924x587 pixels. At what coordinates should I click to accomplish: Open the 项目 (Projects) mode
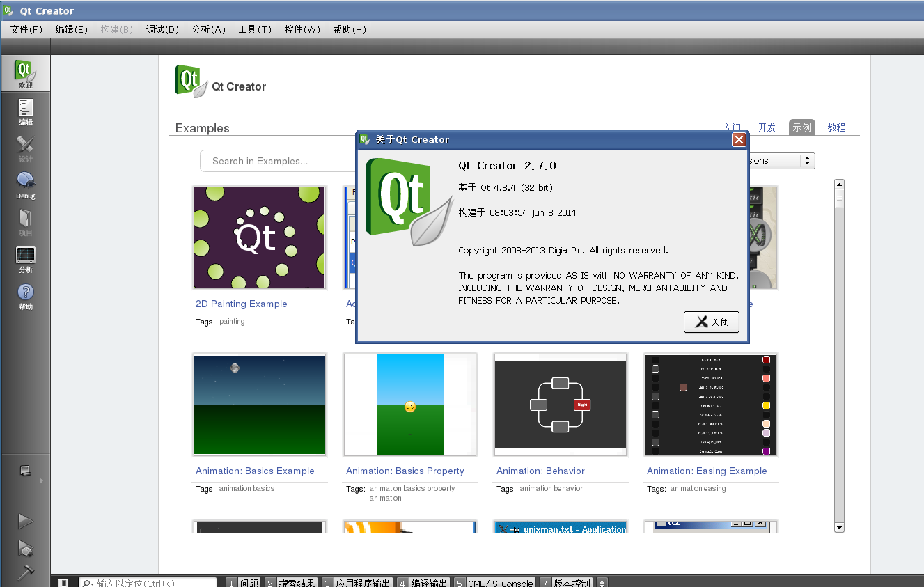pyautogui.click(x=25, y=222)
